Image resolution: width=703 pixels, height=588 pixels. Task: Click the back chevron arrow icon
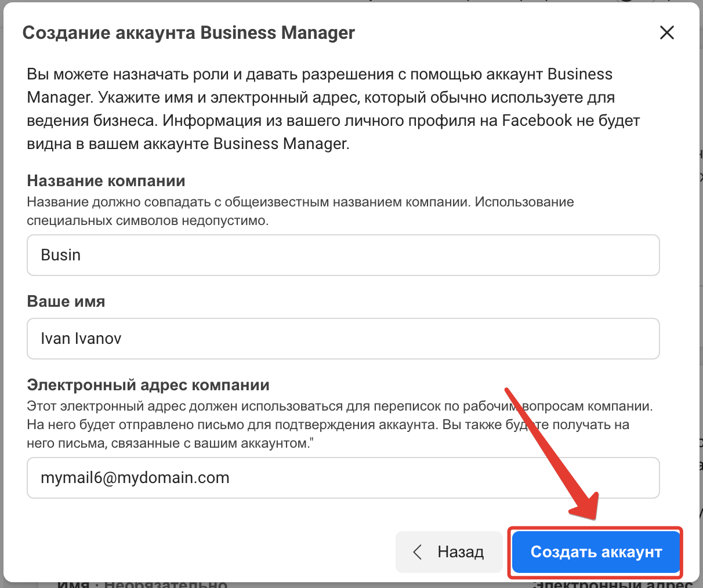[417, 551]
